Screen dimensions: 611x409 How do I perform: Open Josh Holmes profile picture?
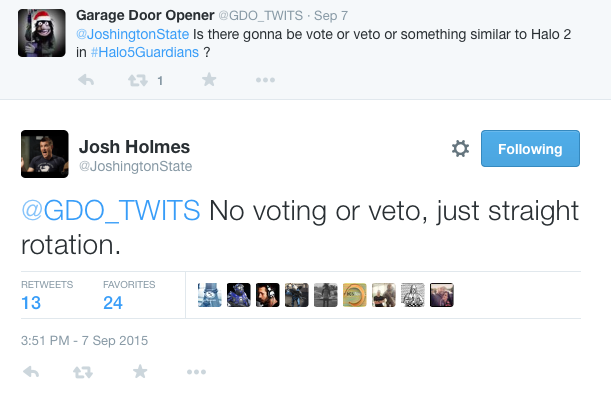point(45,154)
